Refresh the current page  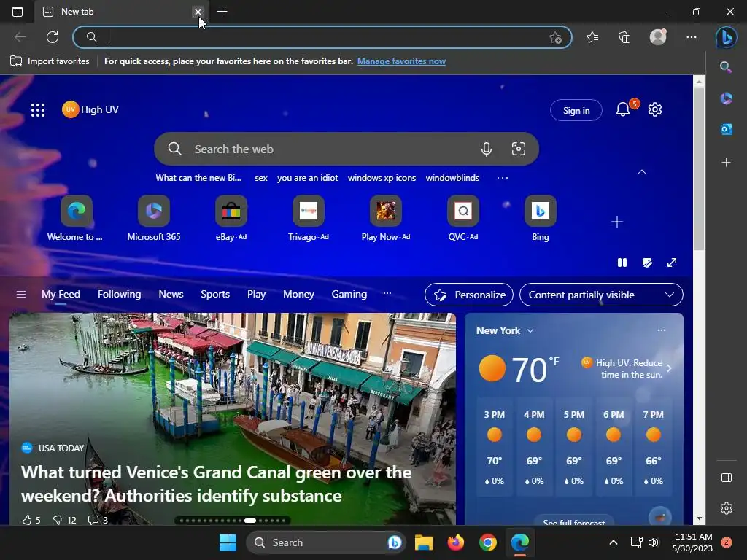[x=53, y=37]
